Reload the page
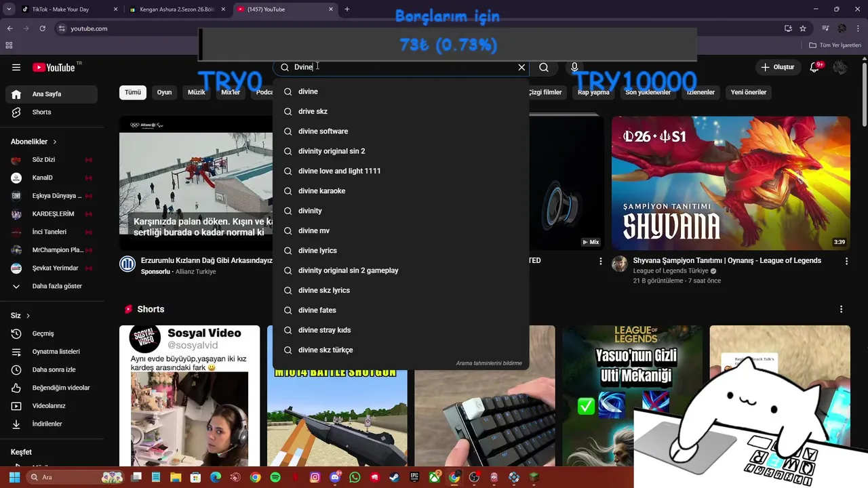Screen dimensions: 868x488 (42, 28)
